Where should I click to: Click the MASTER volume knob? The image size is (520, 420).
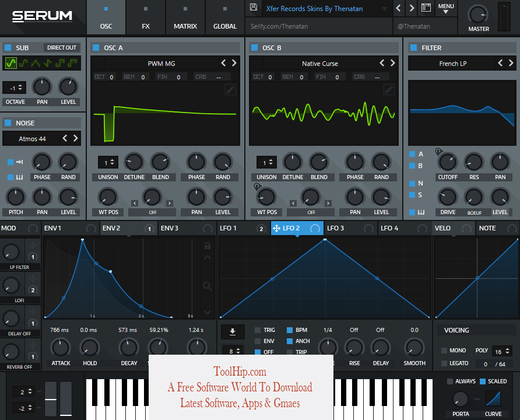pos(478,15)
